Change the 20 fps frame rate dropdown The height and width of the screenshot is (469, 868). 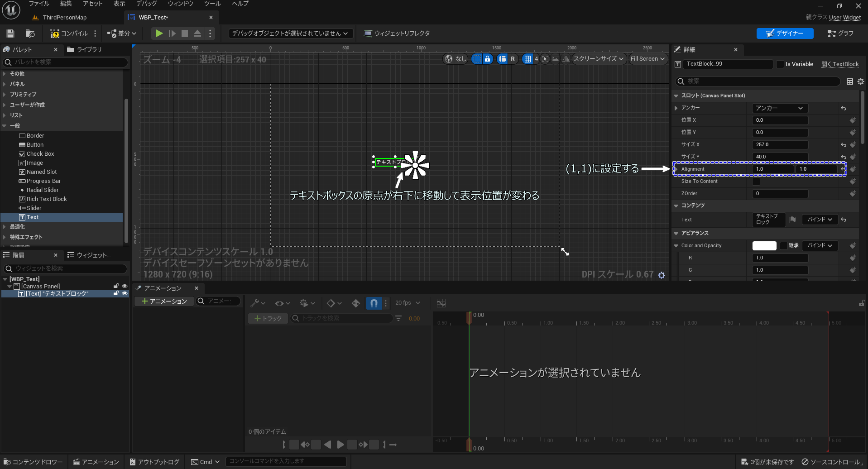[406, 303]
